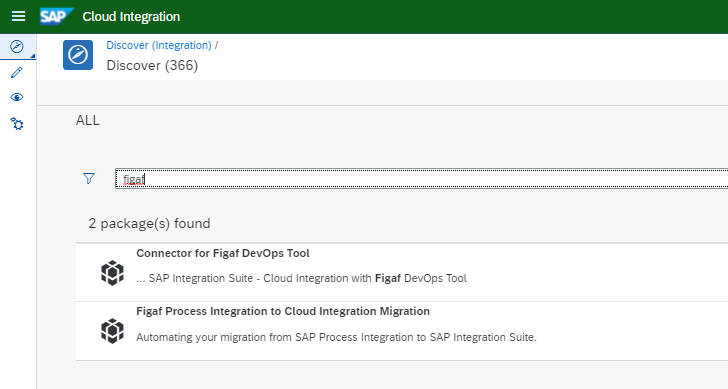Follow the Discover (Integration) breadcrumb link
The height and width of the screenshot is (389, 728).
click(x=159, y=45)
